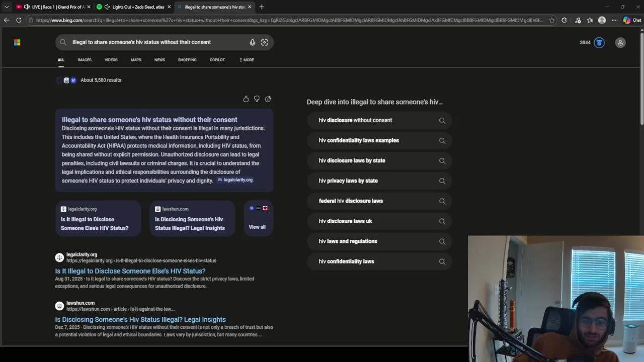644x362 pixels.
Task: Select the NEWS search tab
Action: click(159, 60)
